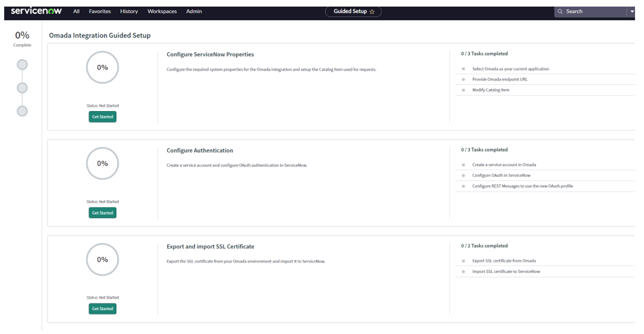Open task Configure OAuth in ServiceNow
Image resolution: width=644 pixels, height=334 pixels.
(501, 176)
